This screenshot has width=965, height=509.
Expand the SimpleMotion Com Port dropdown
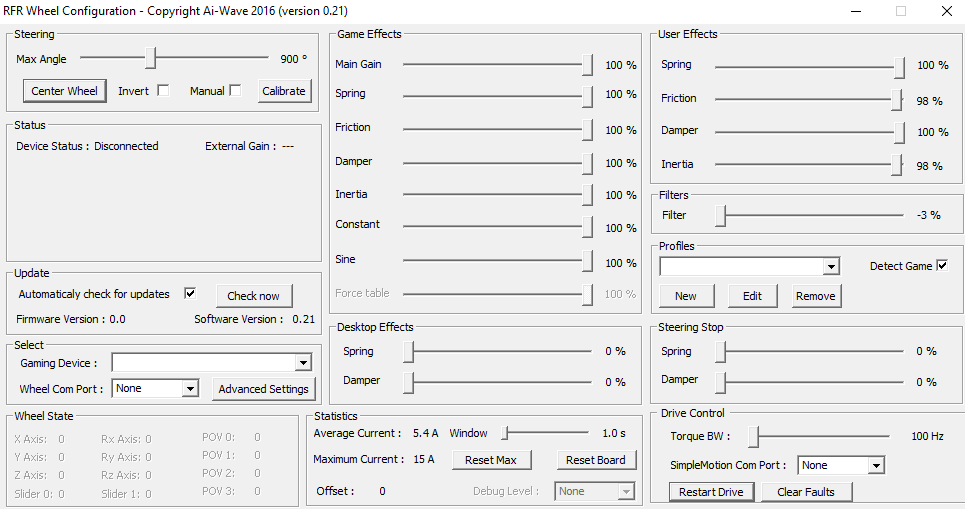point(876,466)
